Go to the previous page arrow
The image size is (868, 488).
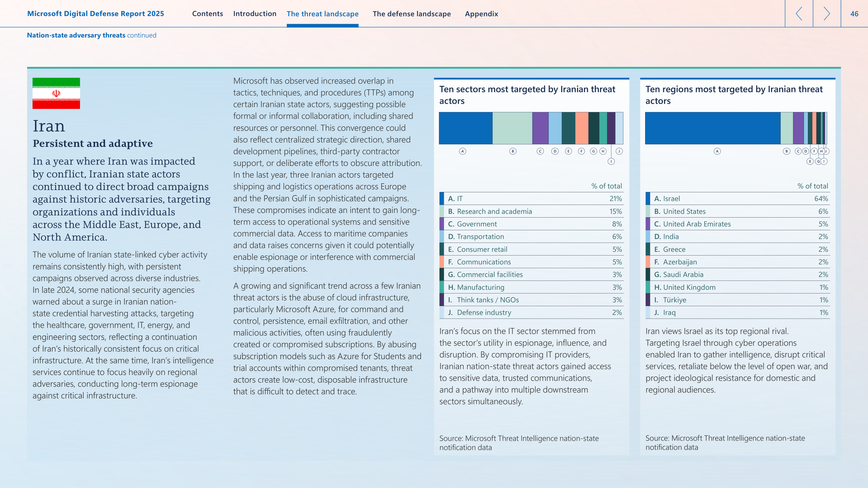point(799,13)
